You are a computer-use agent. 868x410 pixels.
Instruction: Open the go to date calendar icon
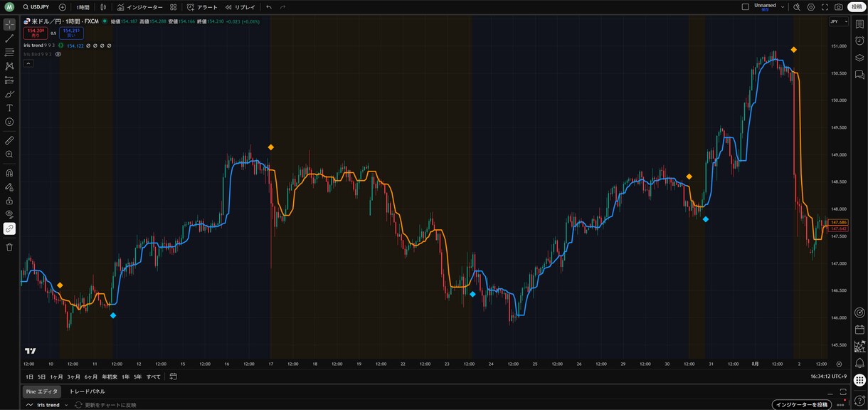tap(173, 377)
